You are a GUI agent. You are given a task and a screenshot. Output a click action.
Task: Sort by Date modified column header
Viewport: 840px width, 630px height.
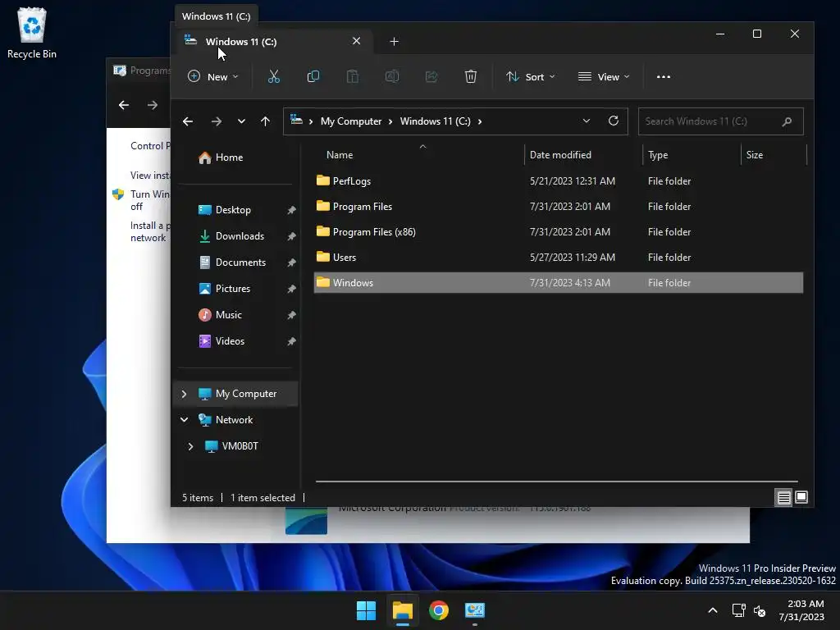tap(560, 155)
